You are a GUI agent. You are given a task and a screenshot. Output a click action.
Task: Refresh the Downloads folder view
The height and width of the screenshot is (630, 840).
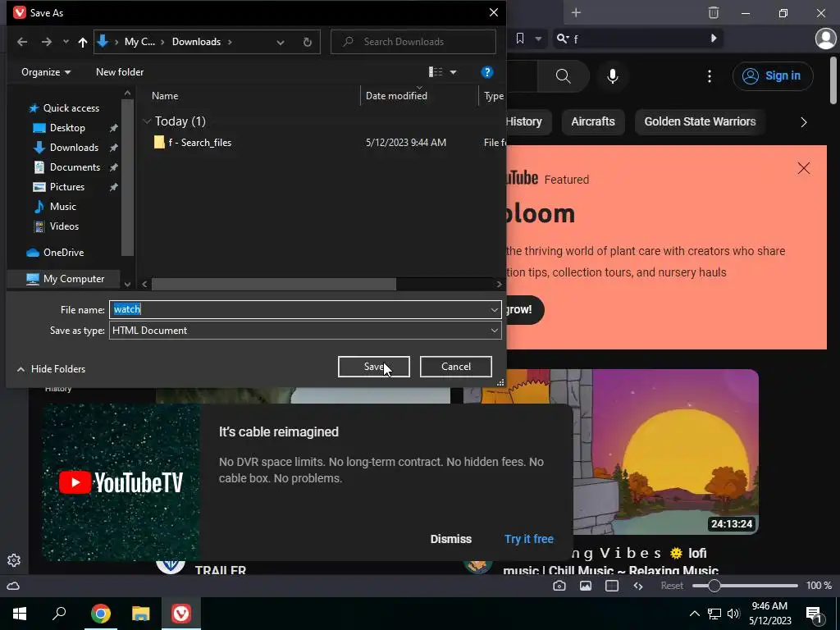(x=308, y=42)
